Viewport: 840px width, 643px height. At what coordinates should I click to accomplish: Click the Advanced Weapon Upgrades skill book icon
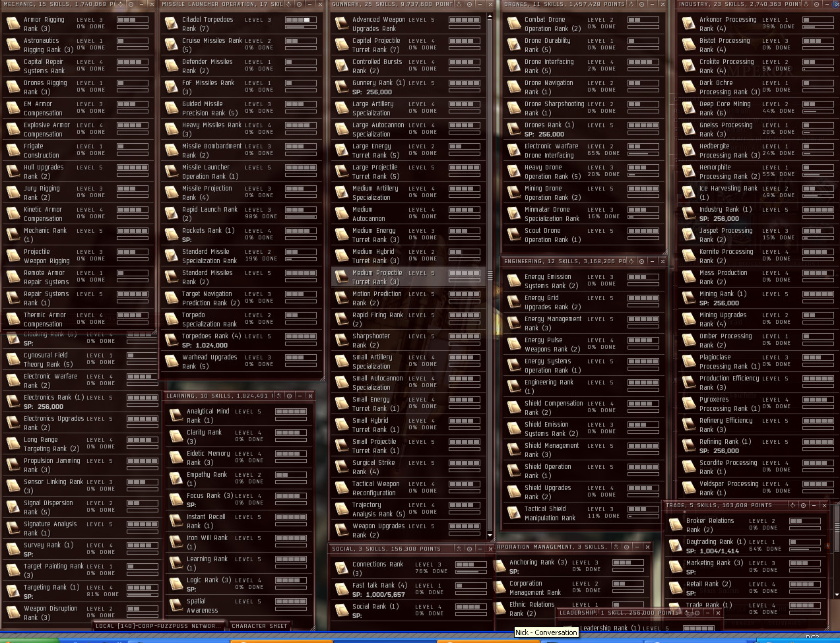pyautogui.click(x=341, y=24)
